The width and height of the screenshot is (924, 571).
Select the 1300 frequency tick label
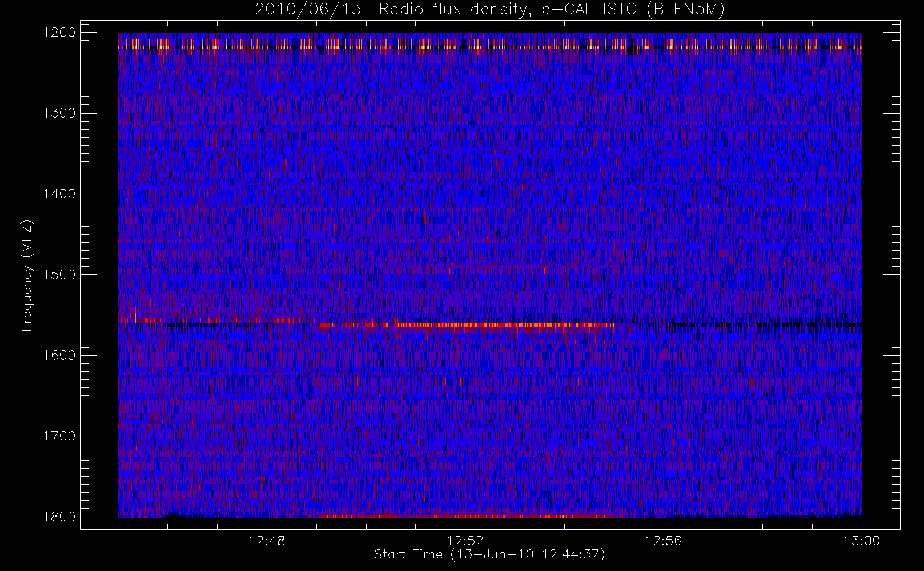pyautogui.click(x=59, y=113)
